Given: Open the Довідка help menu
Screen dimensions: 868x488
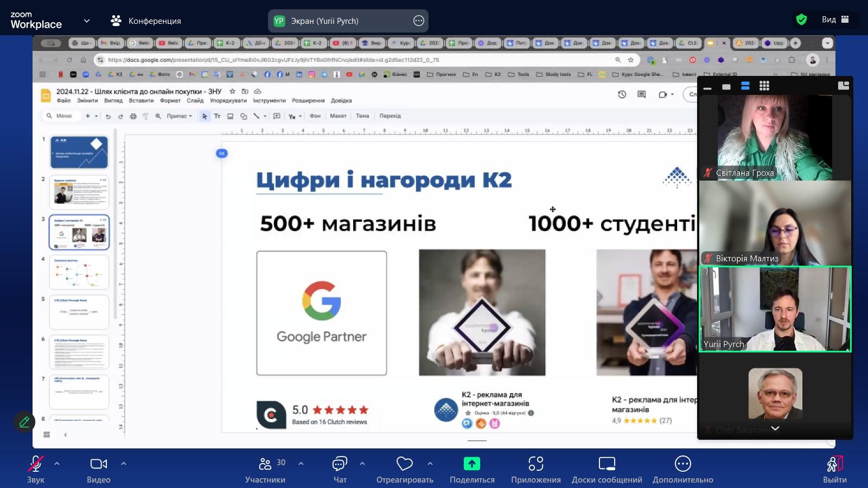Looking at the screenshot, I should click(x=341, y=100).
